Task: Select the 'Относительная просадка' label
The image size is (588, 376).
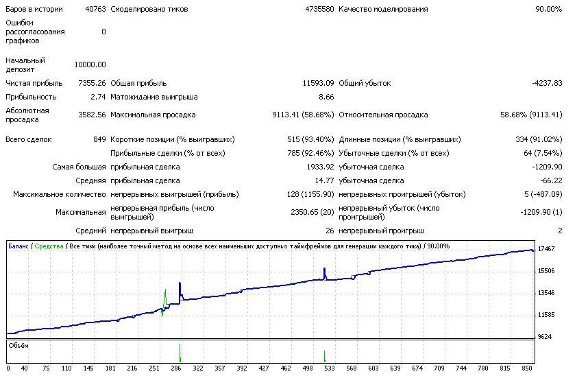Action: pos(383,115)
